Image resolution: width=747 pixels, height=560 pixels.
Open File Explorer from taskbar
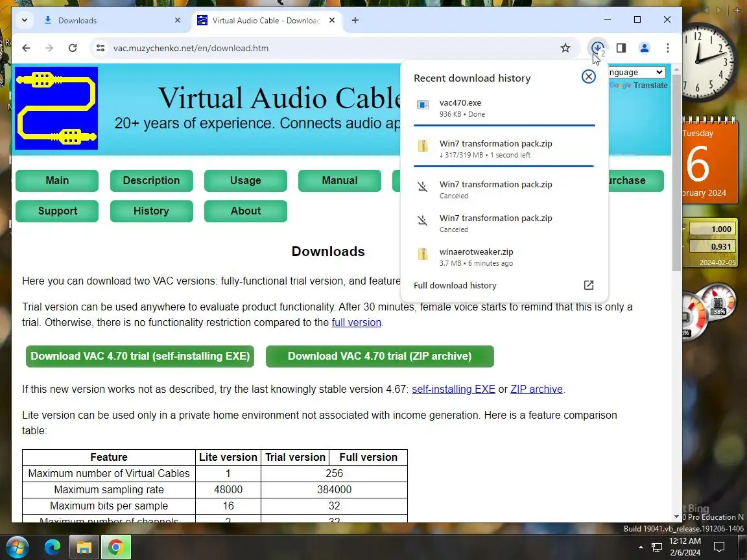point(84,547)
